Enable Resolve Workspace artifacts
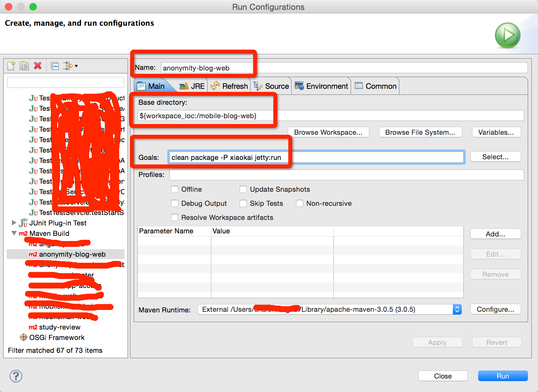The height and width of the screenshot is (392, 538). click(x=175, y=217)
